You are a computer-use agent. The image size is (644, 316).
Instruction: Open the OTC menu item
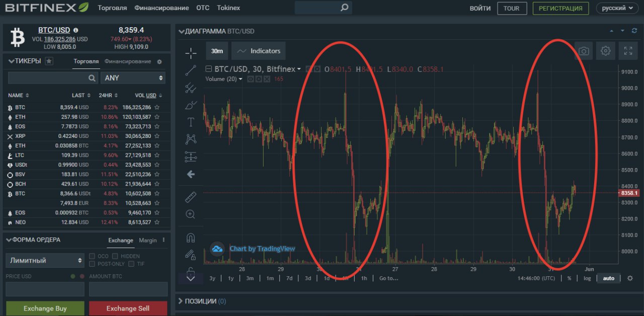tap(203, 8)
